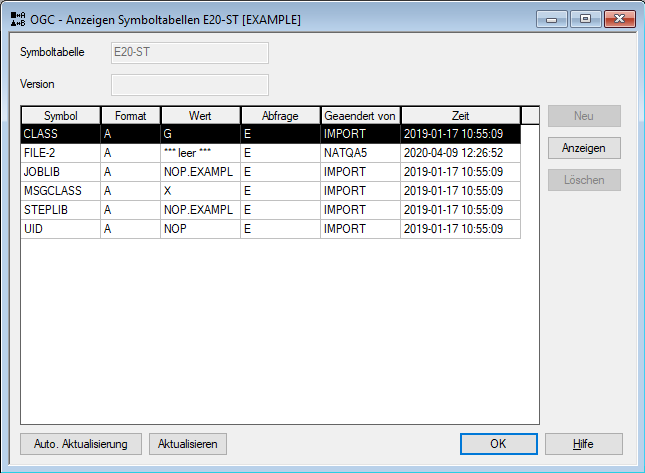The height and width of the screenshot is (473, 645).
Task: Select the JOBLIB symbol row
Action: [x=60, y=172]
